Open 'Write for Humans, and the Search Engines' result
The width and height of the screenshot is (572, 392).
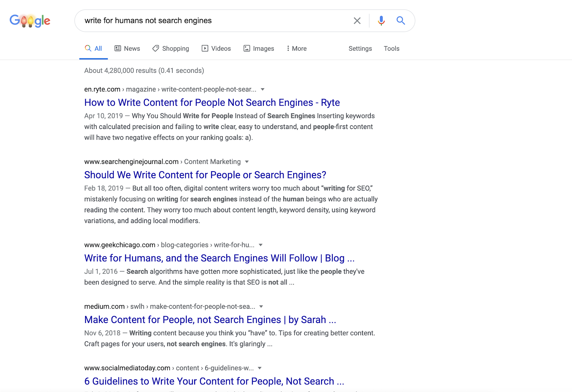pos(220,258)
